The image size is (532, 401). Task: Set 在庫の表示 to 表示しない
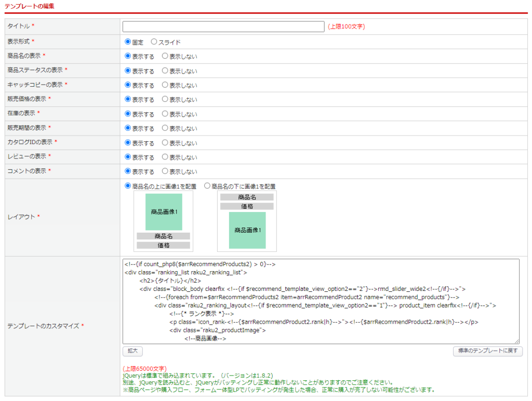165,114
